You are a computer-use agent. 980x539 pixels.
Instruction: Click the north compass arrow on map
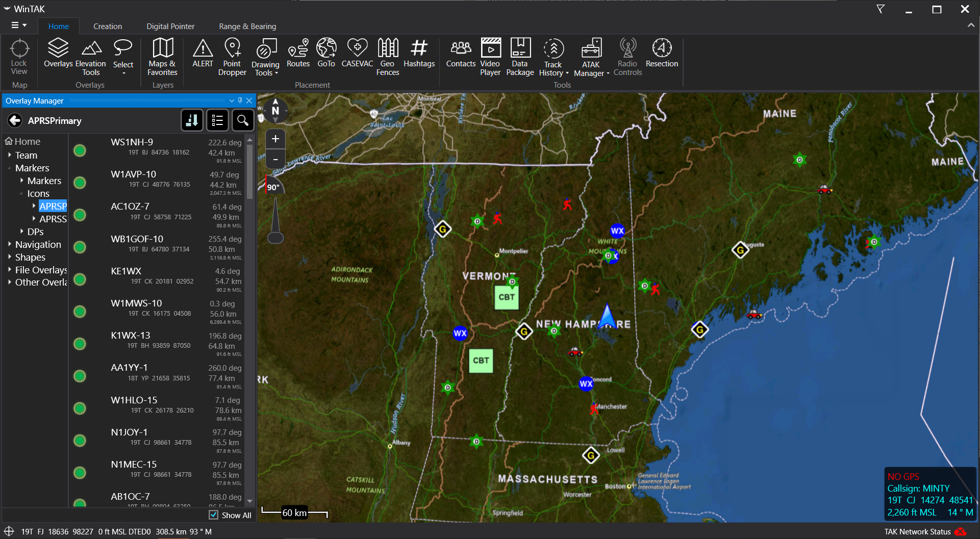click(275, 110)
